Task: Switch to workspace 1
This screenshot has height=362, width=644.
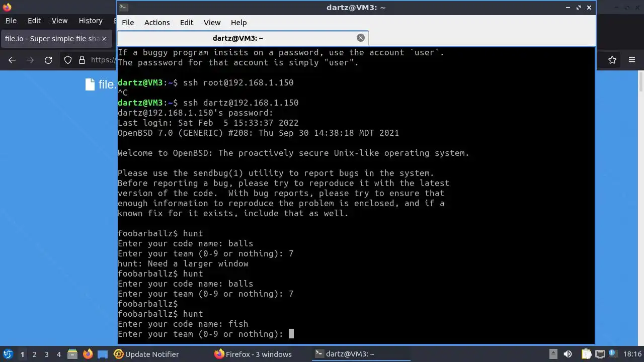Action: 22,354
